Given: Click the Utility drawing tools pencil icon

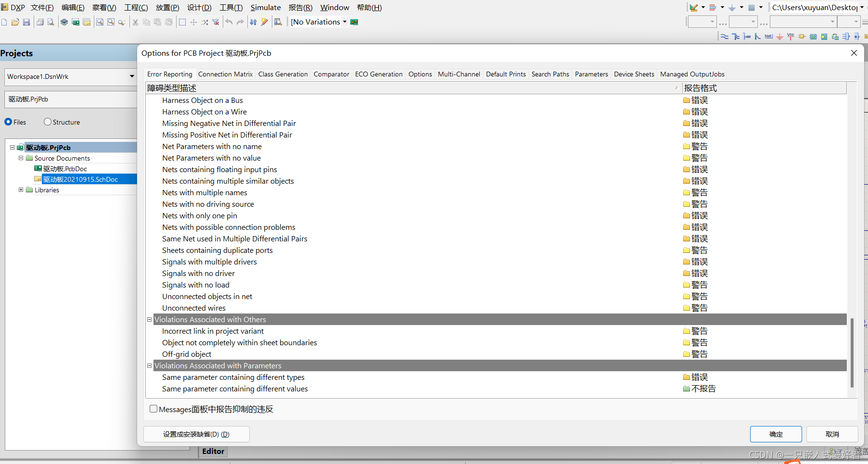Looking at the screenshot, I should tap(694, 8).
